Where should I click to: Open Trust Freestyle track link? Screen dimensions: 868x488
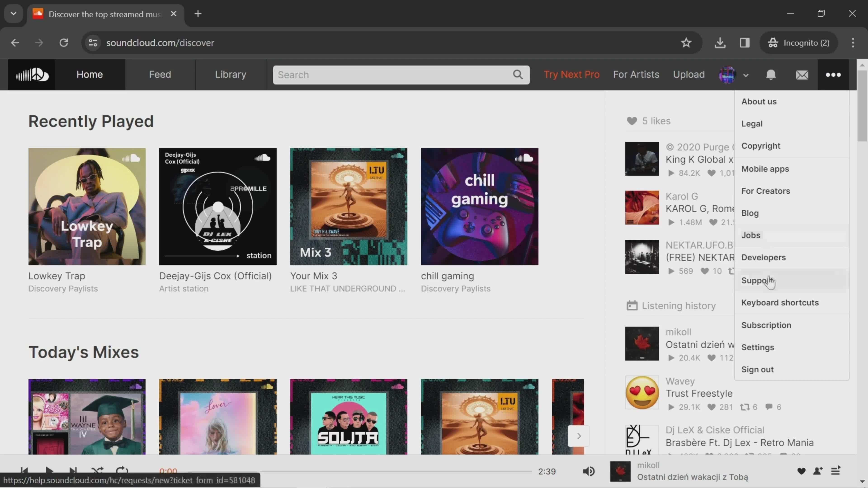coord(699,393)
